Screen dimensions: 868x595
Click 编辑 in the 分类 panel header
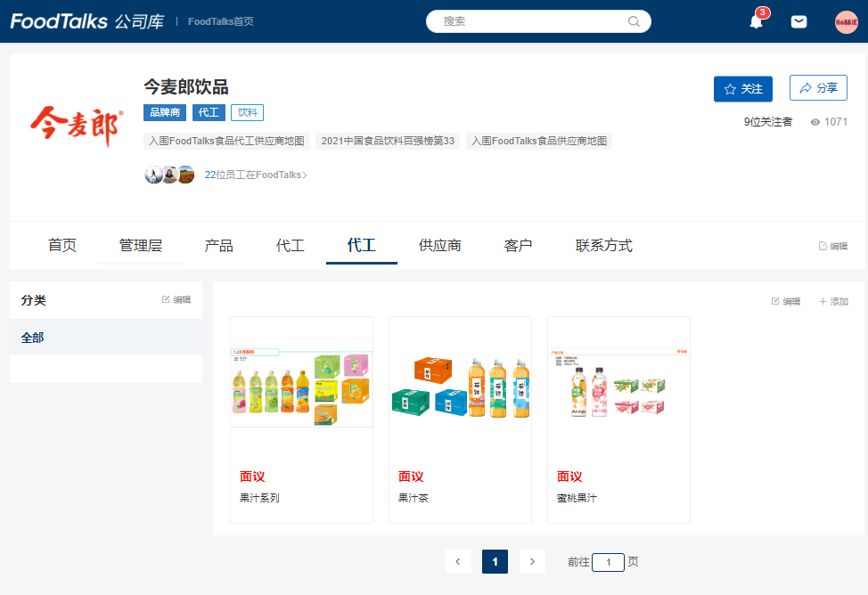coord(176,299)
